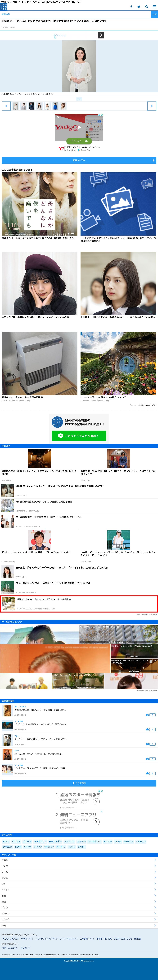Open the main photo of 仙道敦子

[79, 66]
